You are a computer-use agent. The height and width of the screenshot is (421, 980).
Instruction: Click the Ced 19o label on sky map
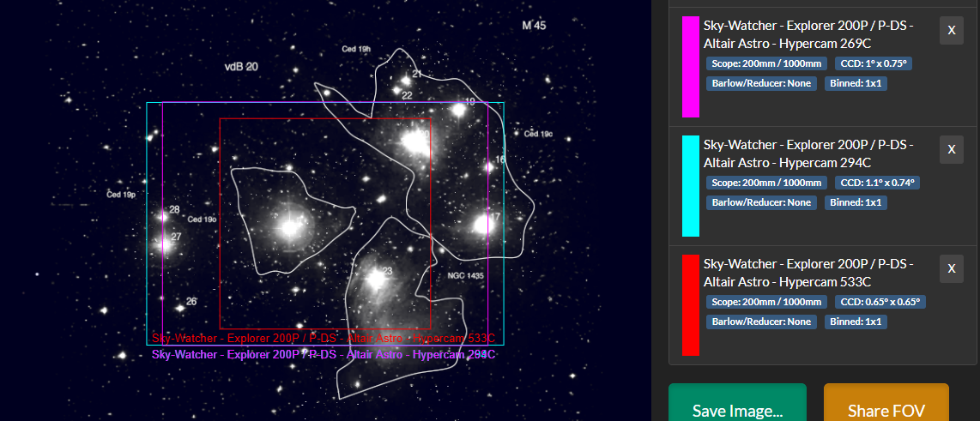(x=202, y=220)
